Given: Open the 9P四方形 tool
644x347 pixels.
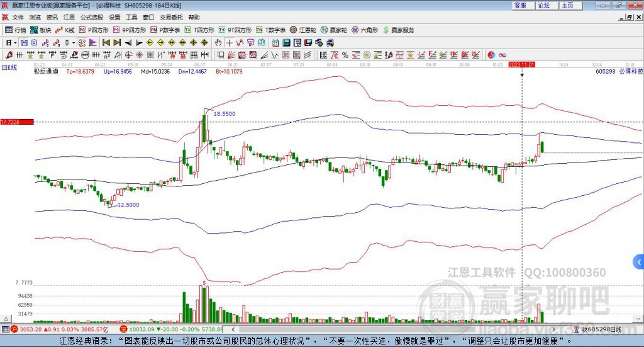Looking at the screenshot, I should point(130,30).
